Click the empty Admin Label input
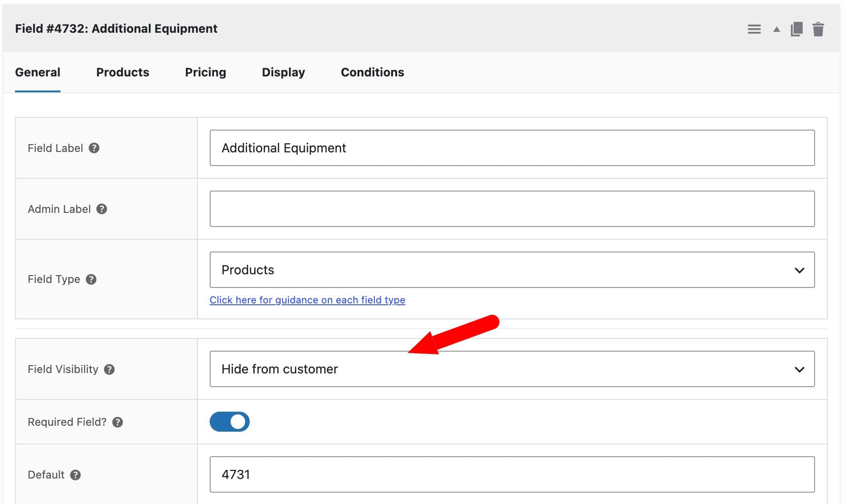This screenshot has width=846, height=504. [x=512, y=209]
